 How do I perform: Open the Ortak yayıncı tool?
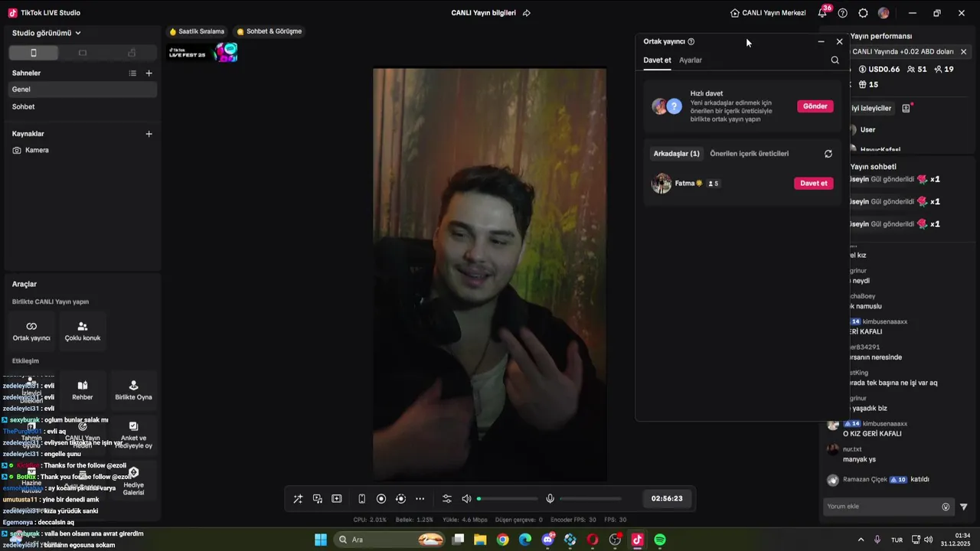click(31, 331)
